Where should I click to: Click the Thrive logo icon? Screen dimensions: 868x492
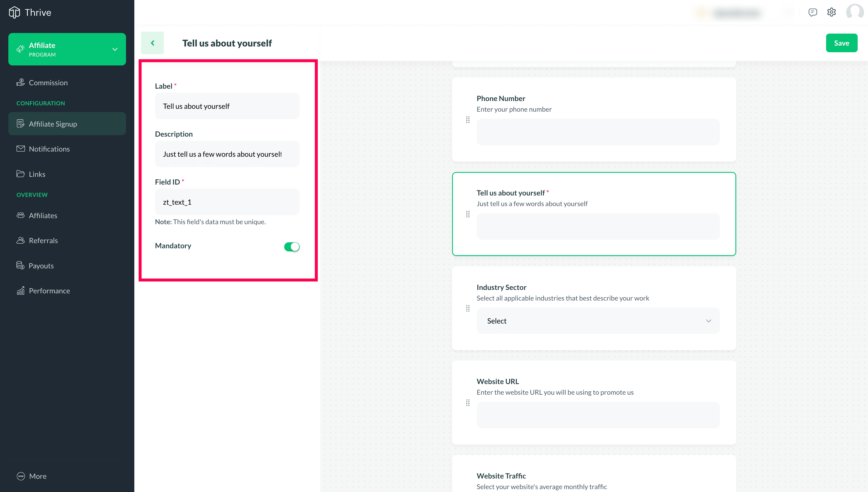(14, 13)
